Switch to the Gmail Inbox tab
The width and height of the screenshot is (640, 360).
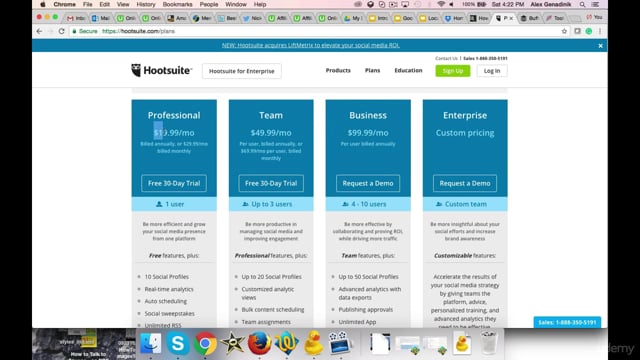(x=76, y=18)
